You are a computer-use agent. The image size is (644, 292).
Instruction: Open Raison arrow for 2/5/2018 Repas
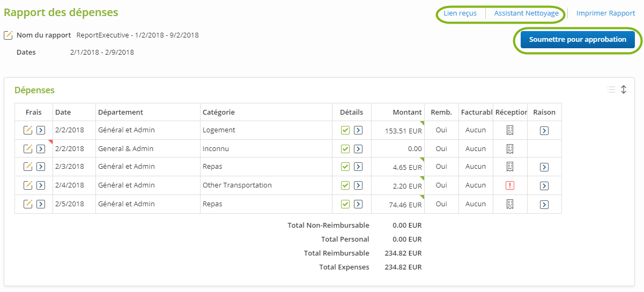click(x=544, y=205)
